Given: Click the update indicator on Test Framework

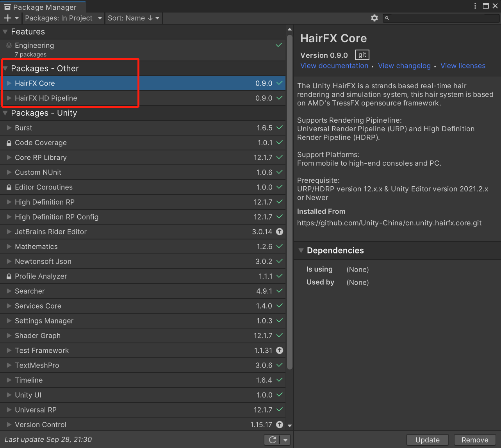Looking at the screenshot, I should tap(280, 350).
